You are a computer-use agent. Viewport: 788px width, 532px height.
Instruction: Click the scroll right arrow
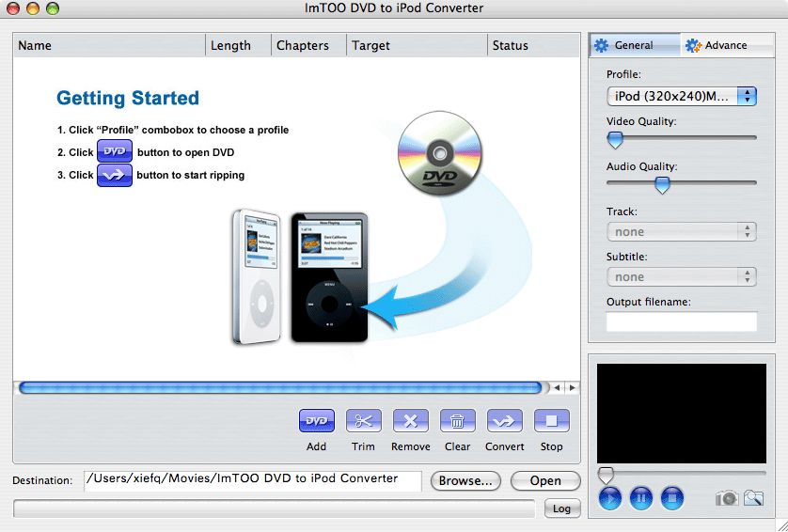click(572, 387)
